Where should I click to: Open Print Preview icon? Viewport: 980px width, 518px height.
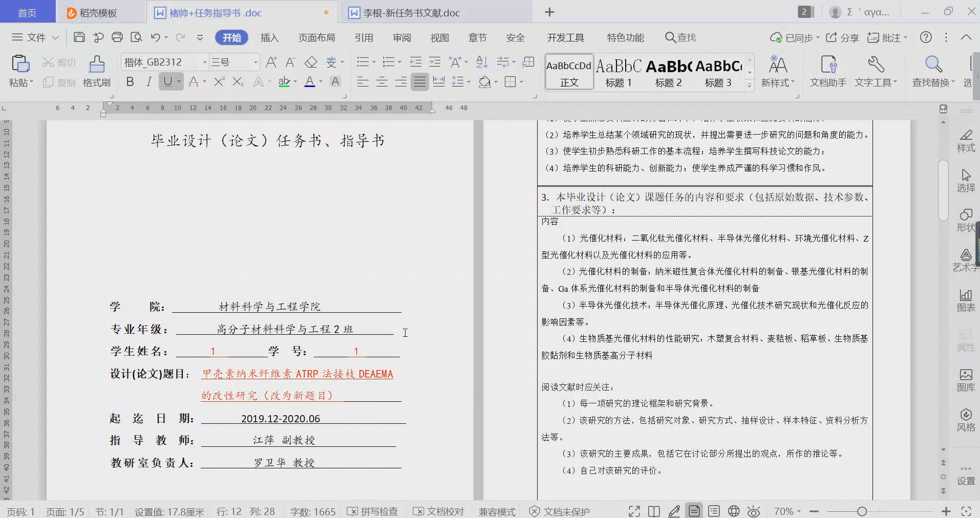click(136, 37)
